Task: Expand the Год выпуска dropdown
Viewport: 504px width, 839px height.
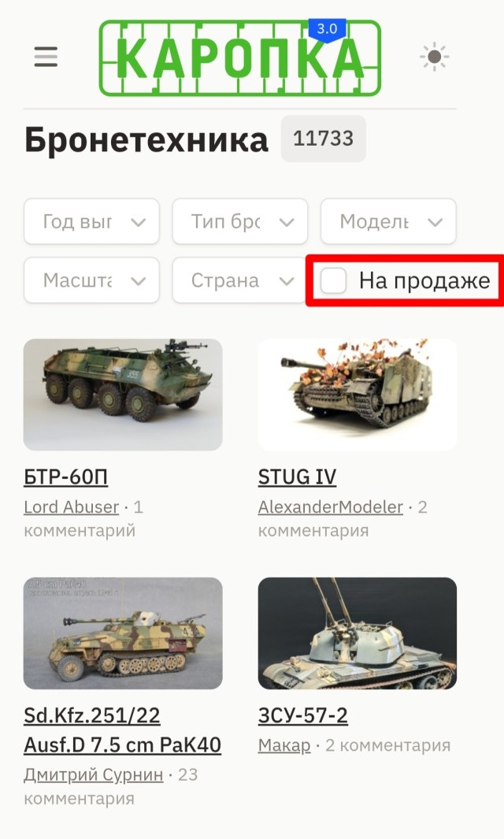Action: coord(91,221)
